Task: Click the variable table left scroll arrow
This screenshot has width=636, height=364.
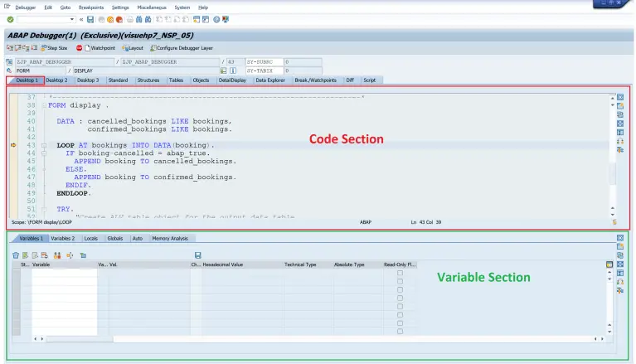Action: (36, 339)
